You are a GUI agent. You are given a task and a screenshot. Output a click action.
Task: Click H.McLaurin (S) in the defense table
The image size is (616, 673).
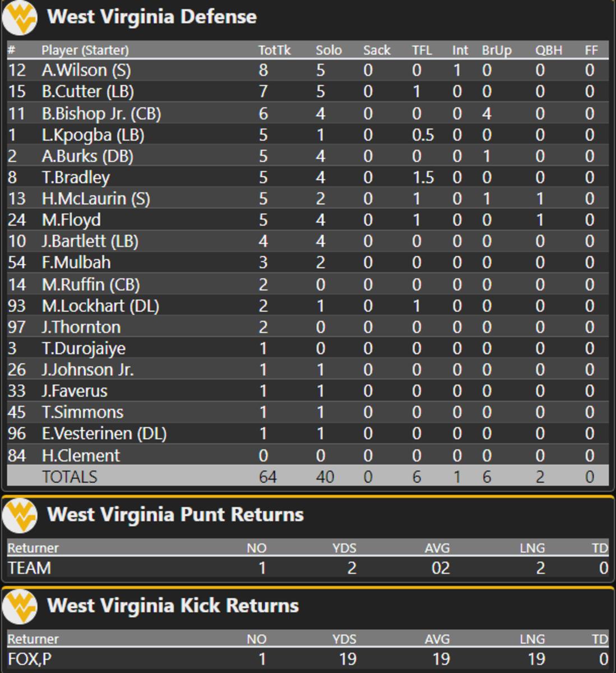[95, 199]
